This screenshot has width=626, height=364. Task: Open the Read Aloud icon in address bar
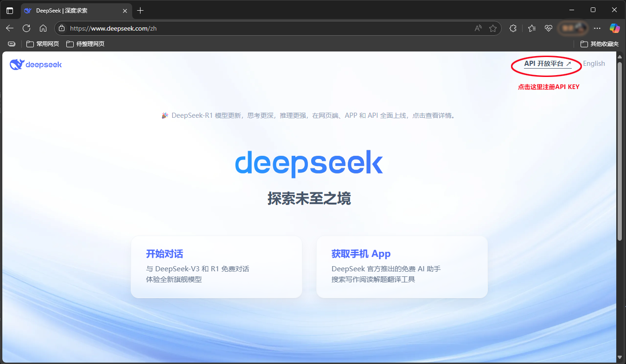[x=478, y=28]
